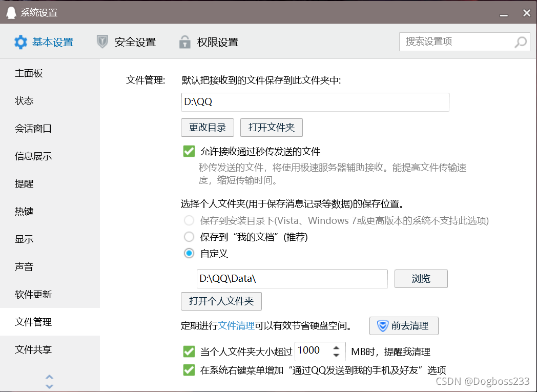This screenshot has width=537, height=392.
Task: Toggle 在系统右键菜单增加 option checkbox
Action: 189,370
